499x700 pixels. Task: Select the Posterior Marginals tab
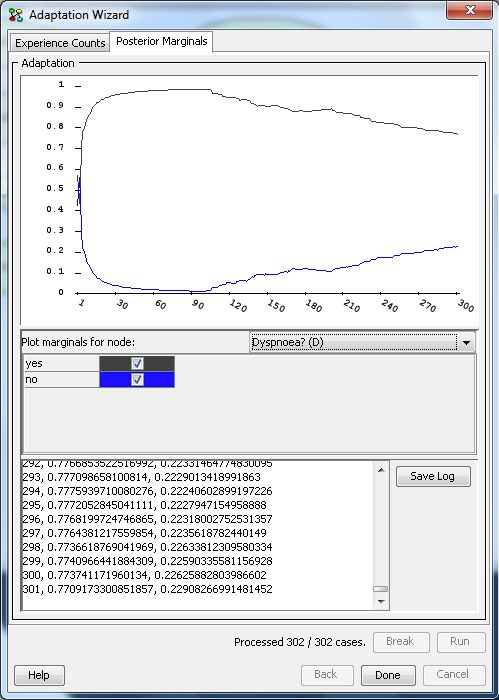coord(162,42)
